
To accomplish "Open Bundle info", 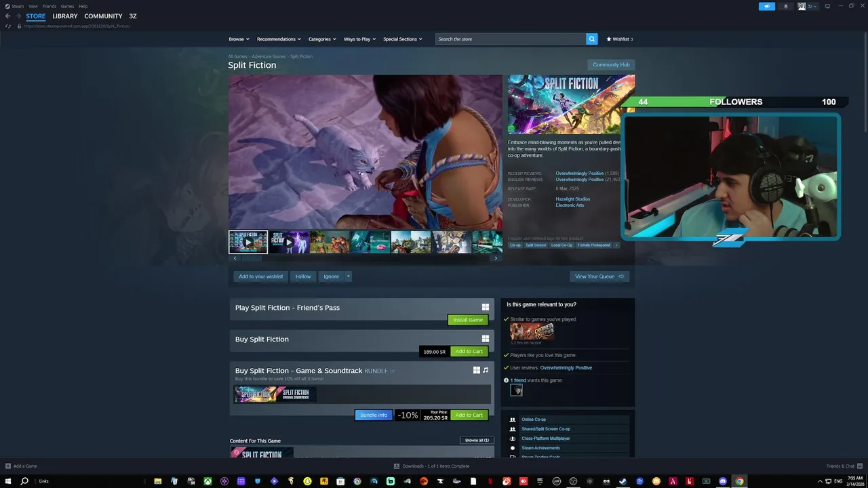I will [x=374, y=415].
